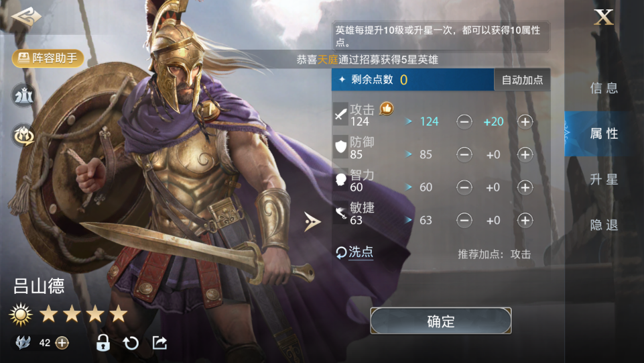644x363 pixels.
Task: Increase 防御 defense points with plus
Action: tap(525, 154)
